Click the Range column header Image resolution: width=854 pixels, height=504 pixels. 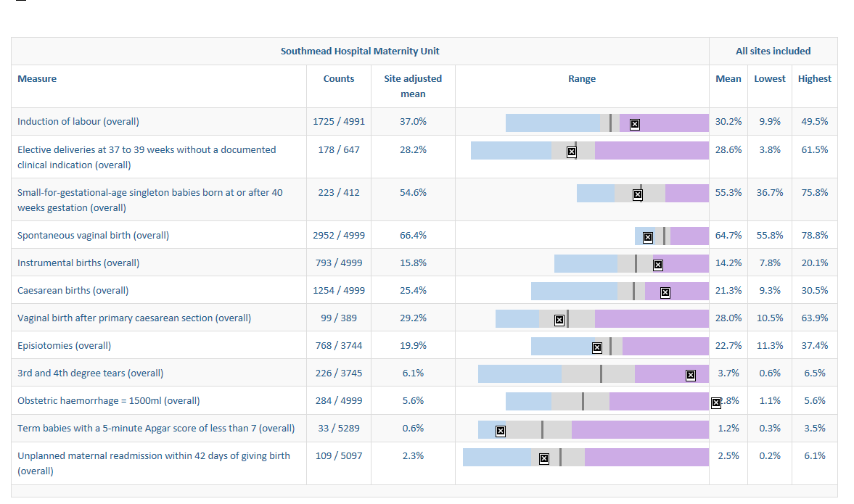point(582,79)
